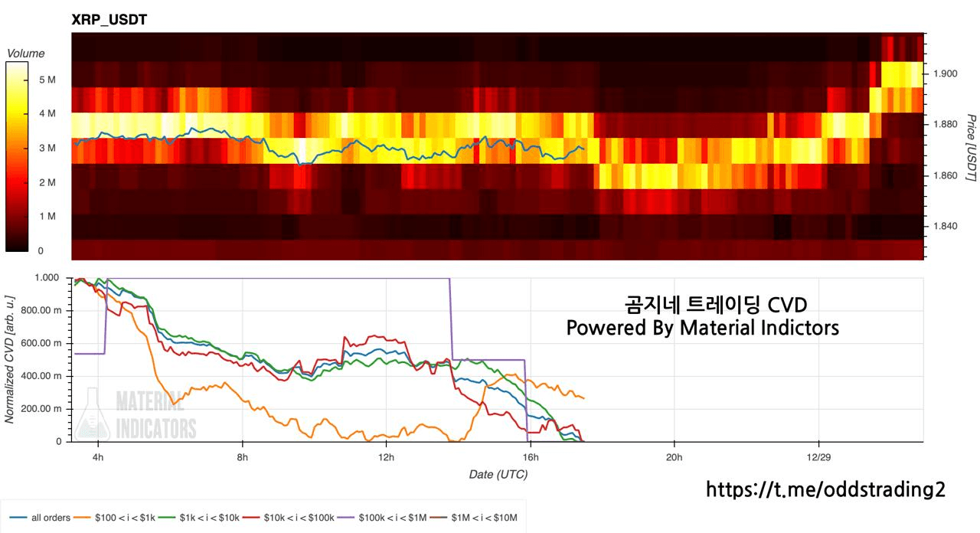Click the '16h' time axis tick
This screenshot has height=533, width=980.
530,457
